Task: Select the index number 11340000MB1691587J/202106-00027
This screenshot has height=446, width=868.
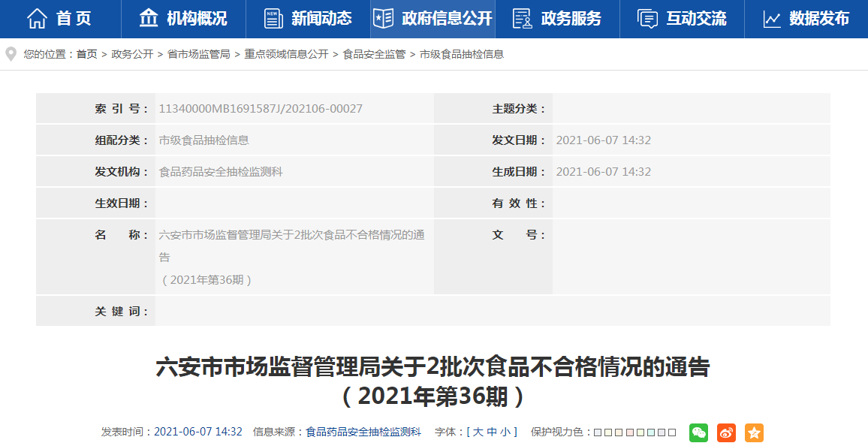Action: [261, 109]
